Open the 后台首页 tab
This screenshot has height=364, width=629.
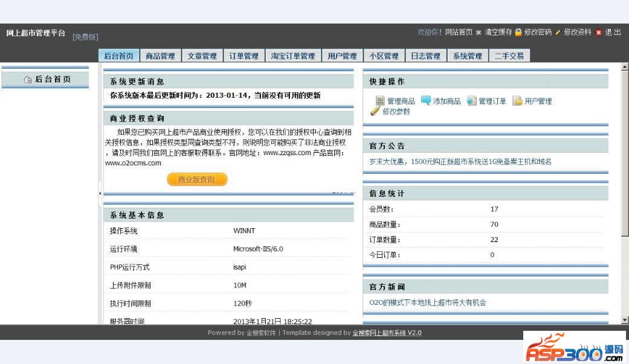(119, 56)
